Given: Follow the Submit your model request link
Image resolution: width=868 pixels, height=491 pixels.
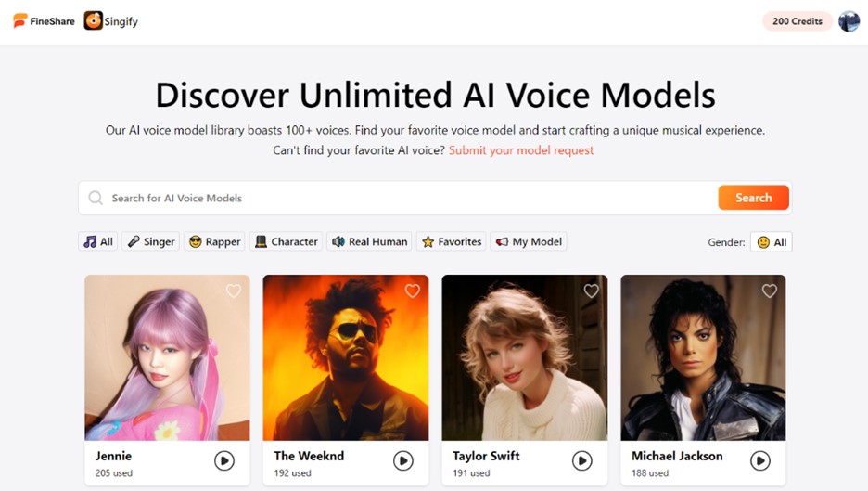Looking at the screenshot, I should 521,150.
